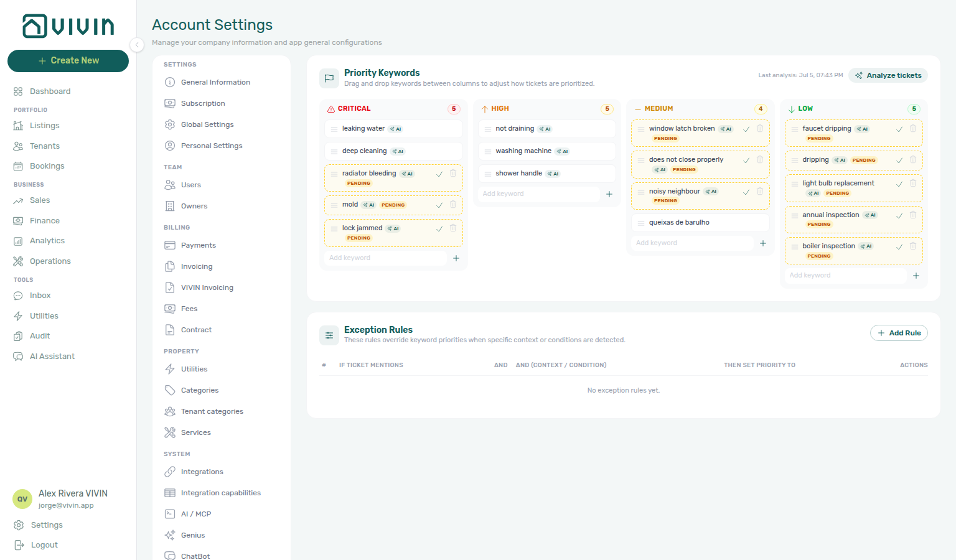956x560 pixels.
Task: Click the Genius sparkle icon
Action: [x=170, y=535]
